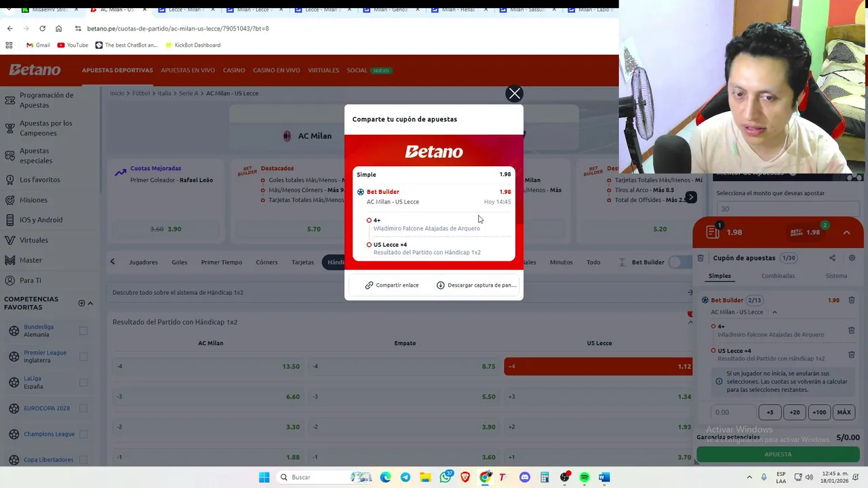This screenshot has height=488, width=868.
Task: Click the browser home icon
Action: [58, 28]
